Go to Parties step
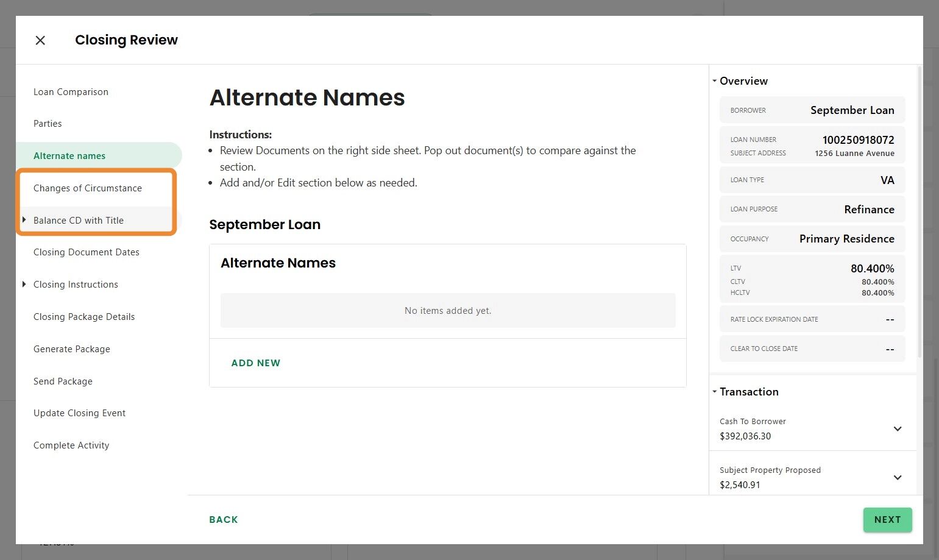 48,124
